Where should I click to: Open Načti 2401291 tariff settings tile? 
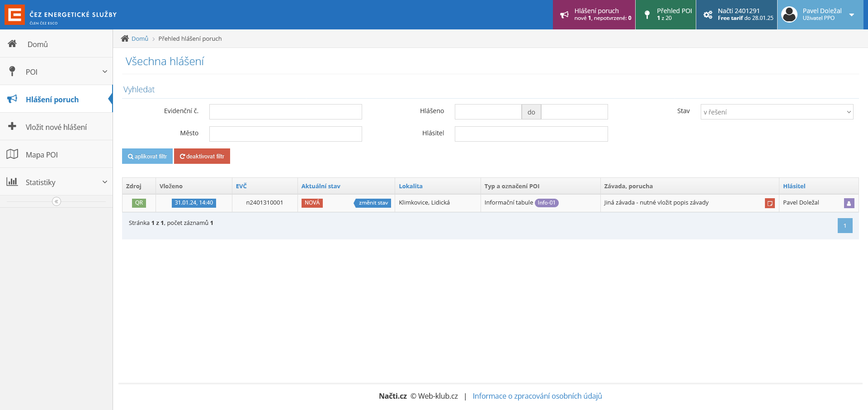(736, 14)
